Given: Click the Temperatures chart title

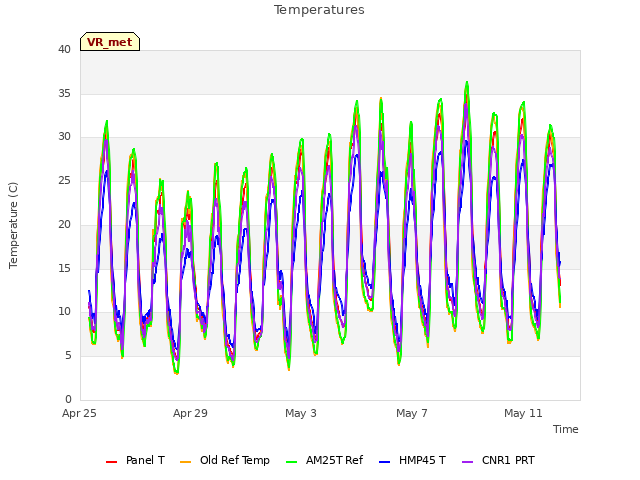Looking at the screenshot, I should click(319, 10).
